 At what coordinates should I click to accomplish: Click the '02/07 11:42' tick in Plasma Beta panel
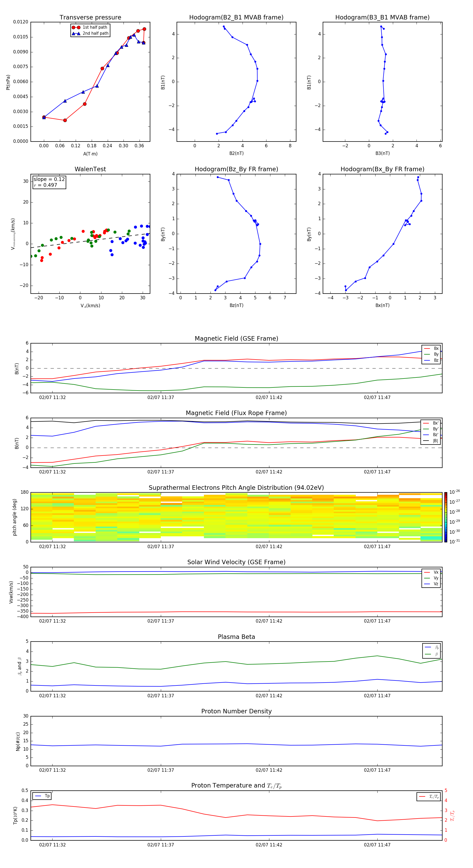point(269,696)
